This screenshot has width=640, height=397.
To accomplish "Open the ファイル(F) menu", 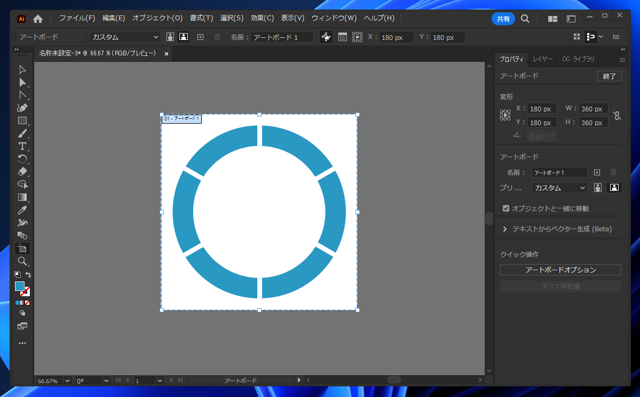I will [77, 18].
